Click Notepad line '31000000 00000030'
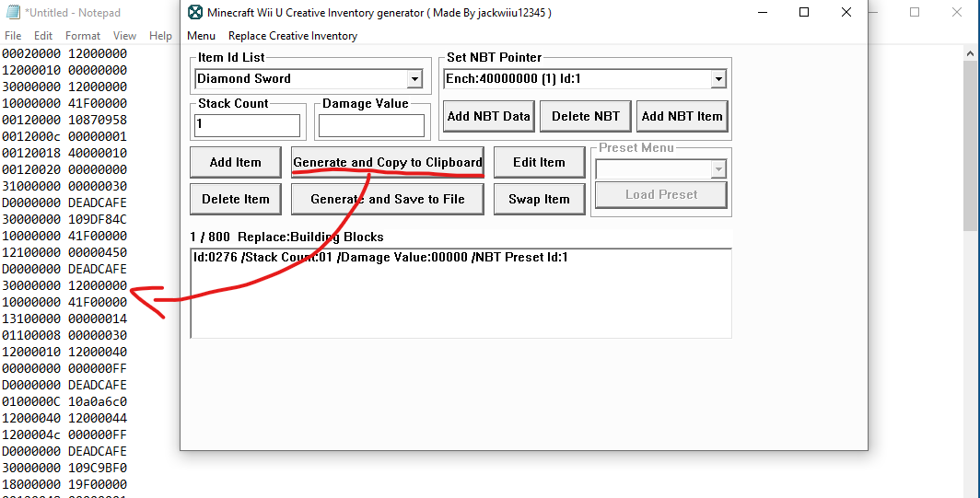This screenshot has width=980, height=498. tap(64, 186)
